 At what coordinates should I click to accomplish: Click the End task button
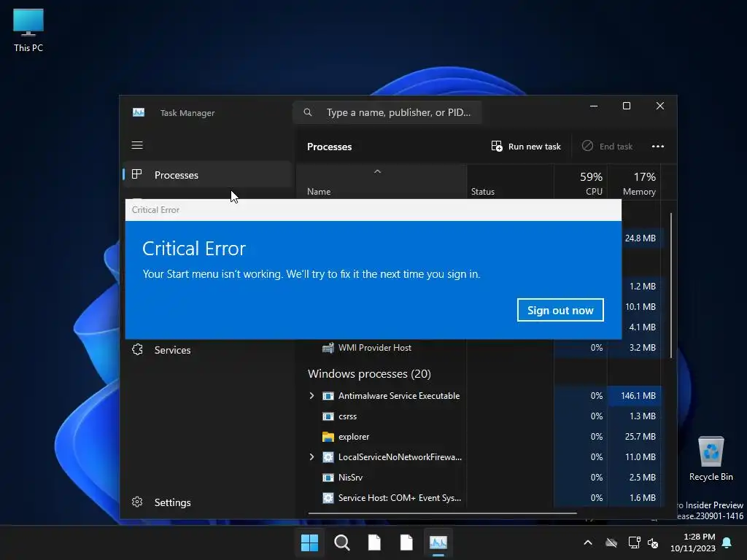(608, 146)
